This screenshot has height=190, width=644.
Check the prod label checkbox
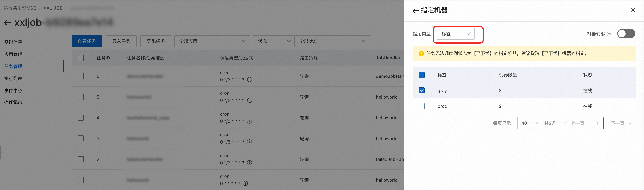[x=421, y=106]
